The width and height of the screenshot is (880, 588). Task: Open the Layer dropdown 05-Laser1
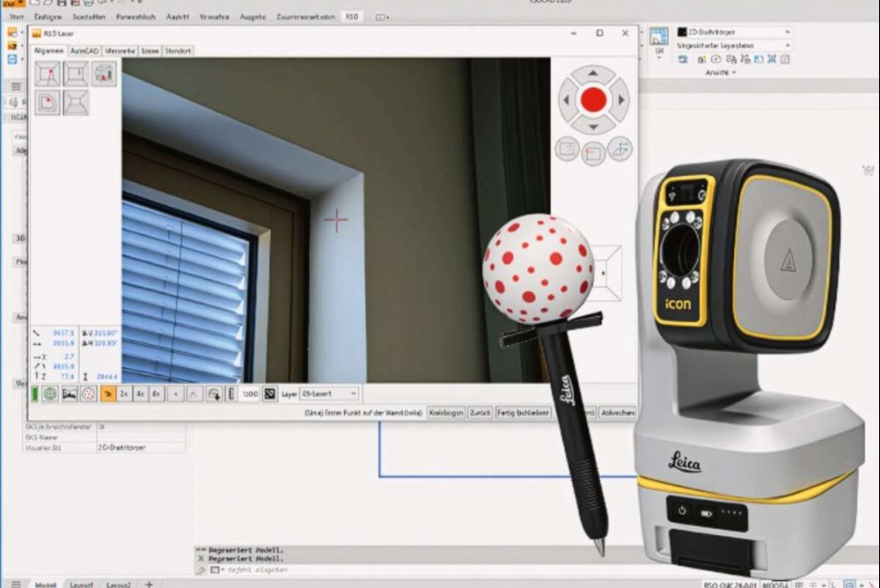(330, 393)
